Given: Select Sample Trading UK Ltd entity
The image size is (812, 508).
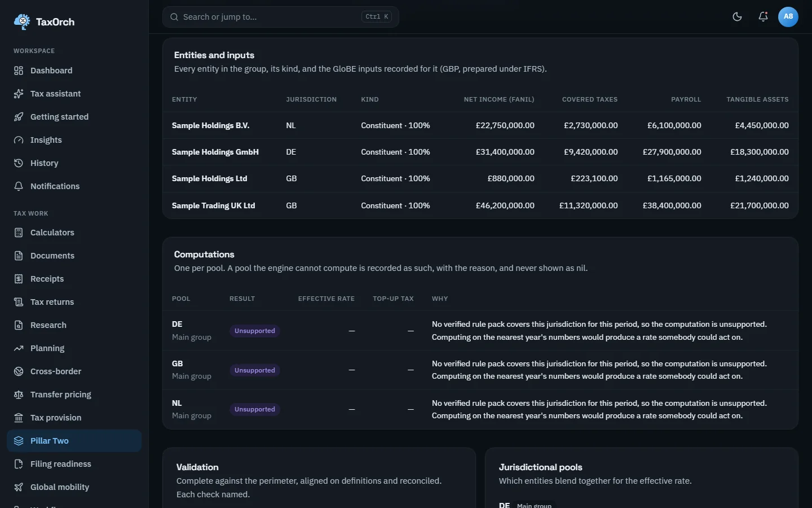Looking at the screenshot, I should coord(480,205).
